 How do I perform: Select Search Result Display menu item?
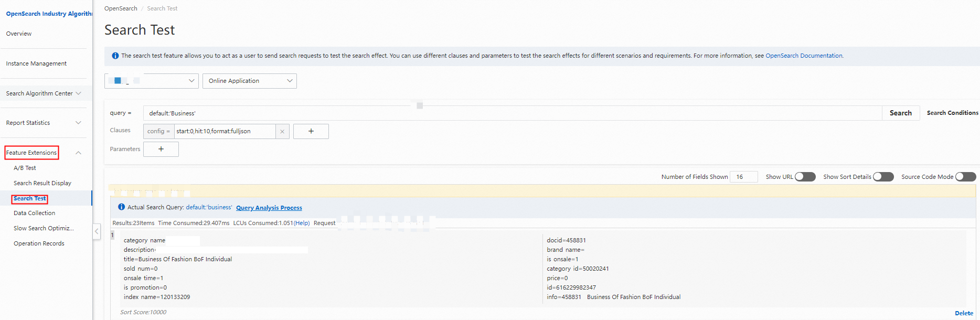coord(42,183)
